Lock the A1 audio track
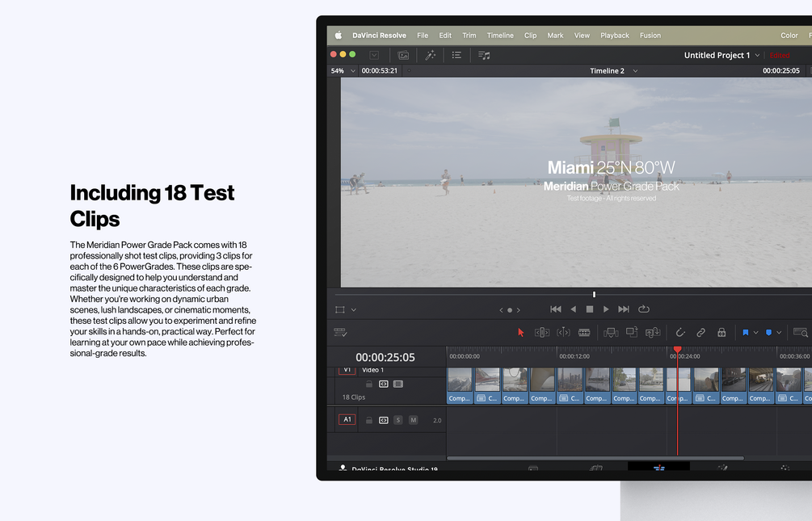 [x=369, y=420]
